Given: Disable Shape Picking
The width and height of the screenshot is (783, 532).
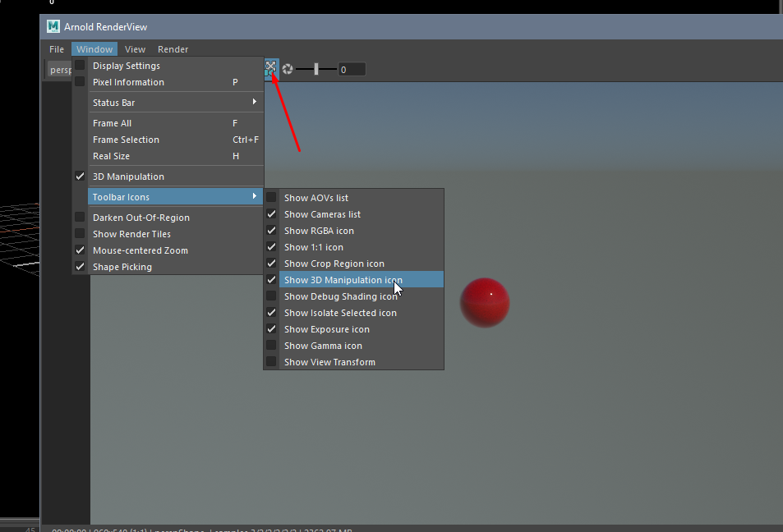Looking at the screenshot, I should pyautogui.click(x=168, y=267).
